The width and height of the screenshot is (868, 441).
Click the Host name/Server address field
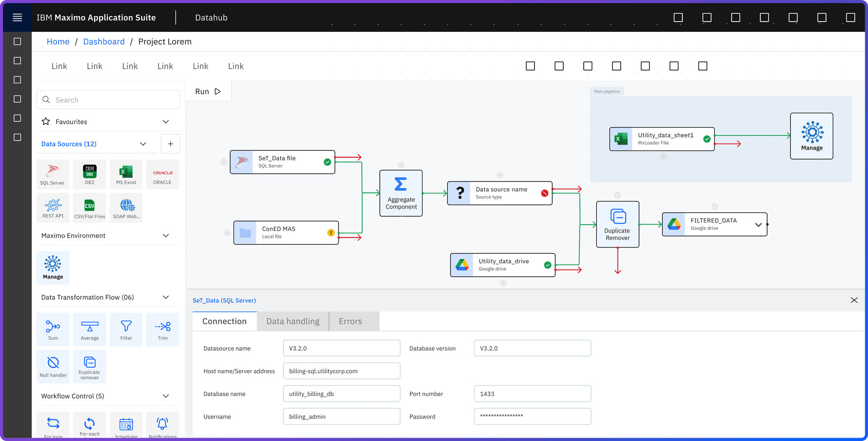[342, 371]
